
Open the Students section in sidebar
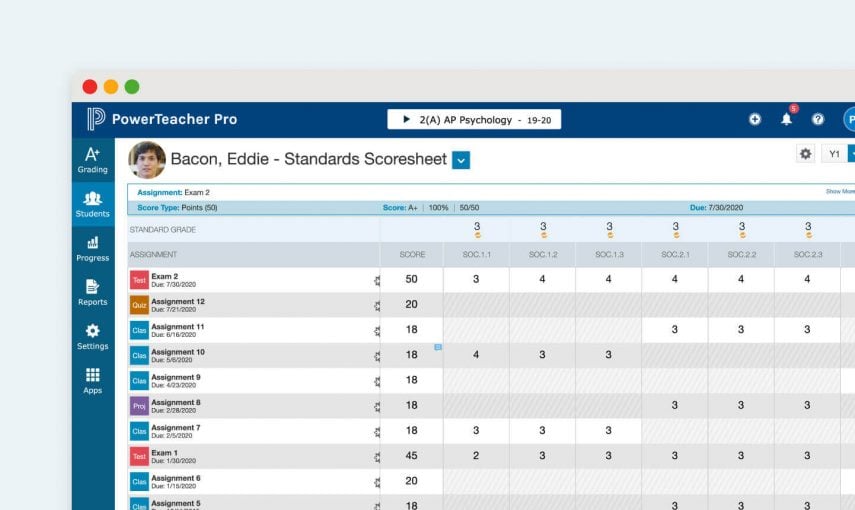click(93, 204)
